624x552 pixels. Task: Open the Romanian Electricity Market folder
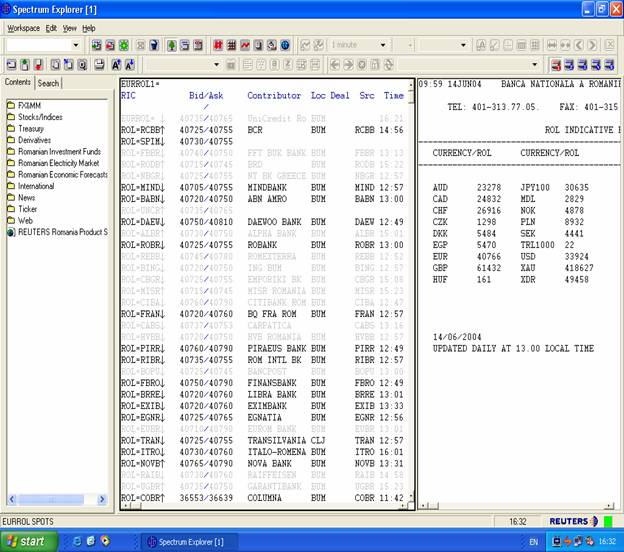[x=53, y=163]
